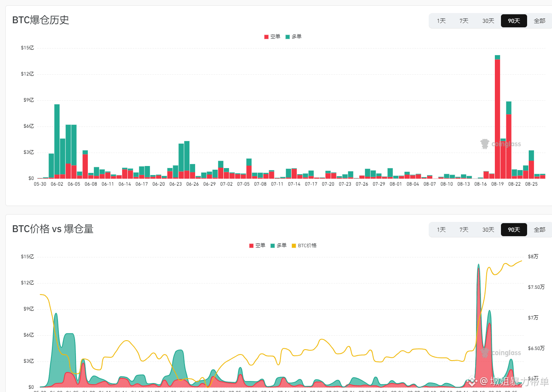Select 1天 tab in BTC价格 vs 爆仓量 chart

tap(441, 230)
